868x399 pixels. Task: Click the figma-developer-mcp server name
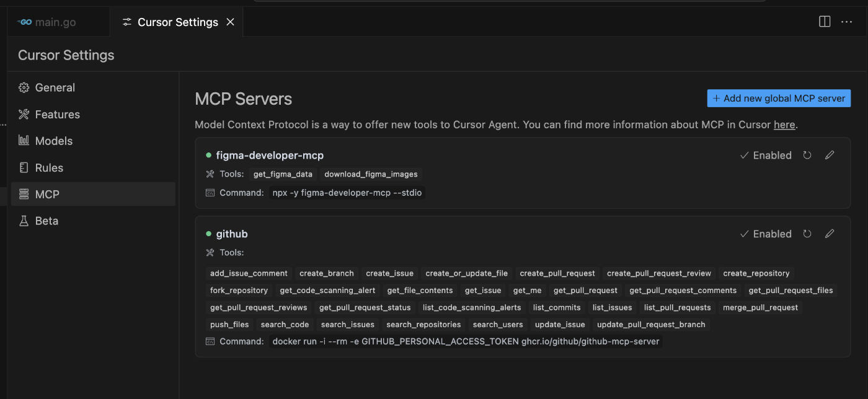(270, 156)
